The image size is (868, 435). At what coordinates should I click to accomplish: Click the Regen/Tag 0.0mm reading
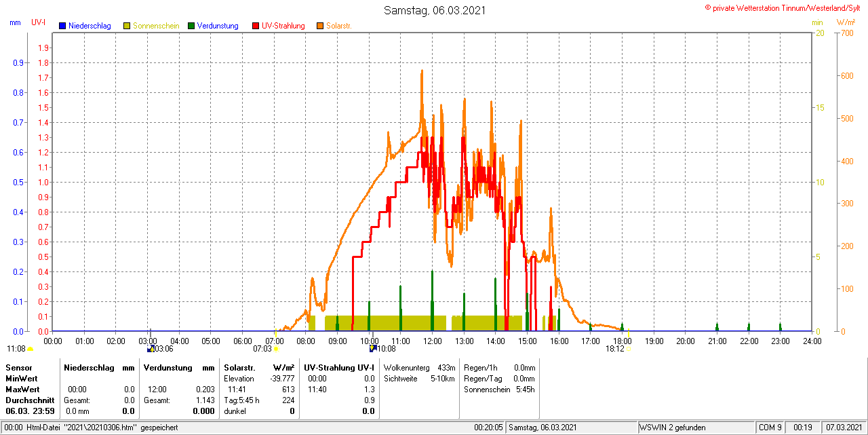pyautogui.click(x=499, y=379)
